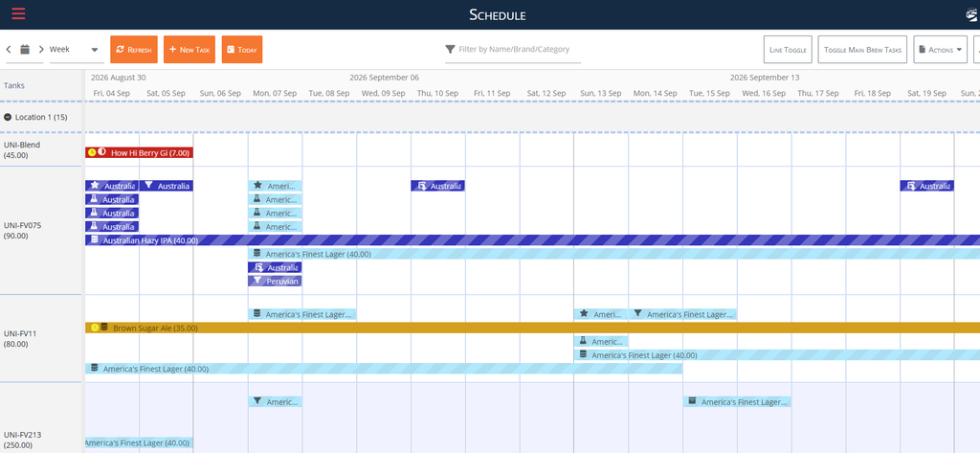
Task: Click the Sat, 19 Sep date header
Action: [926, 93]
